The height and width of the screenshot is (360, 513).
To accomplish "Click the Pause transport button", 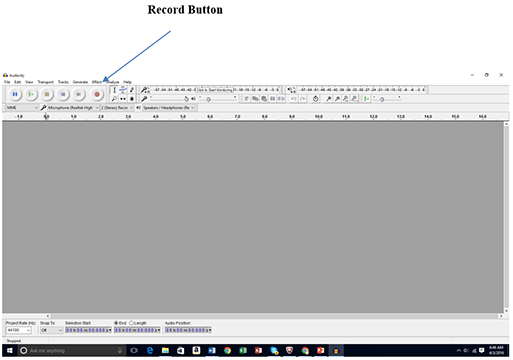I will pos(15,94).
